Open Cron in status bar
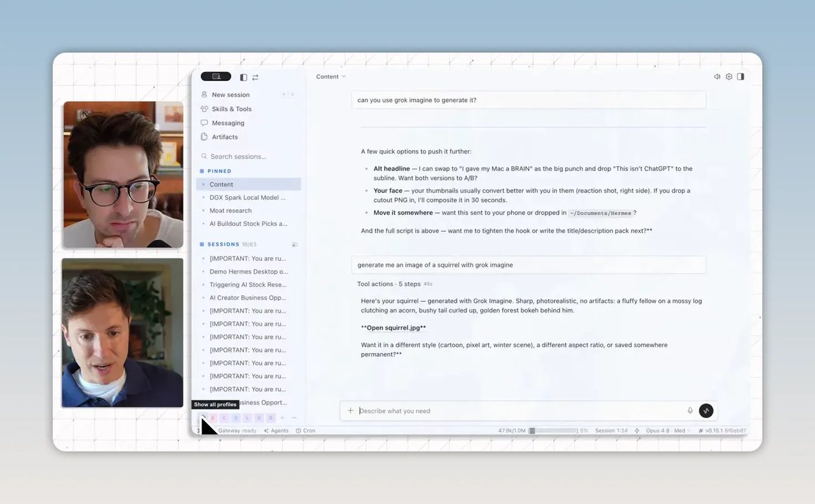This screenshot has height=504, width=815. click(306, 431)
